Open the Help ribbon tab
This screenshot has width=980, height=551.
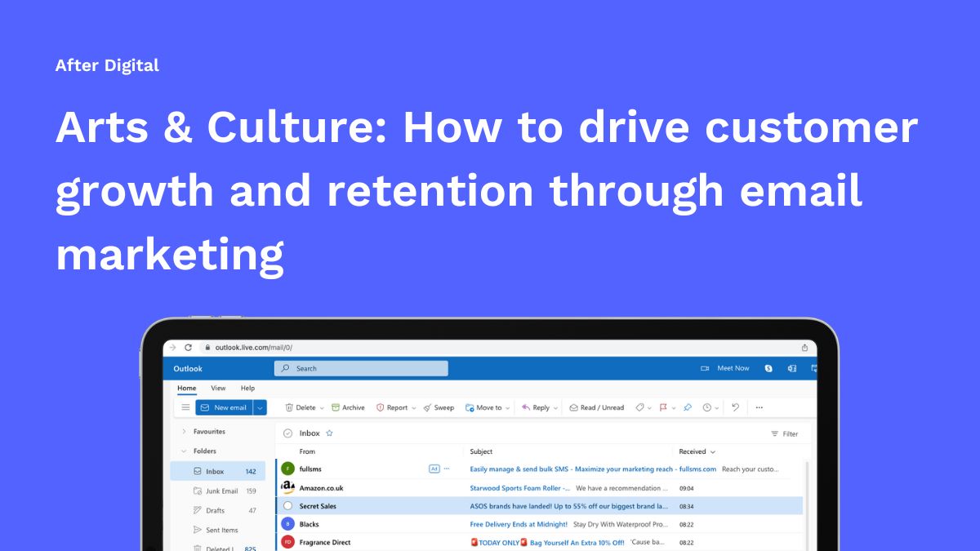coord(247,389)
